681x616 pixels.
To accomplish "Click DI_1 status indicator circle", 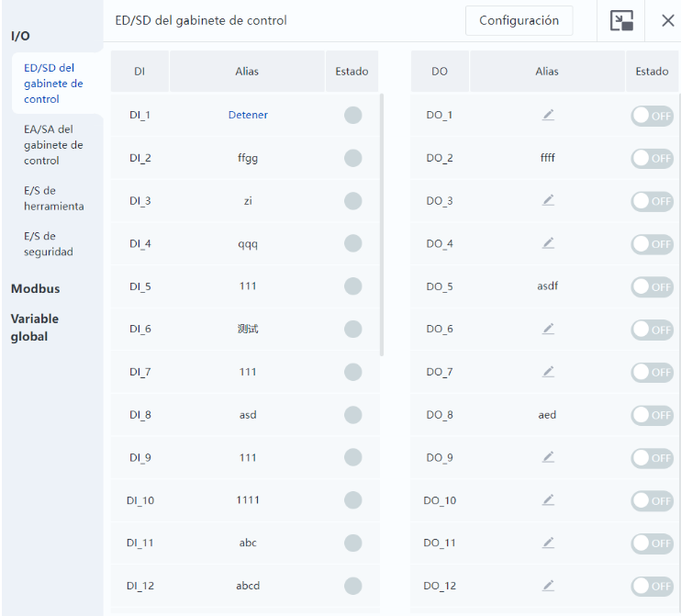I will pos(352,115).
